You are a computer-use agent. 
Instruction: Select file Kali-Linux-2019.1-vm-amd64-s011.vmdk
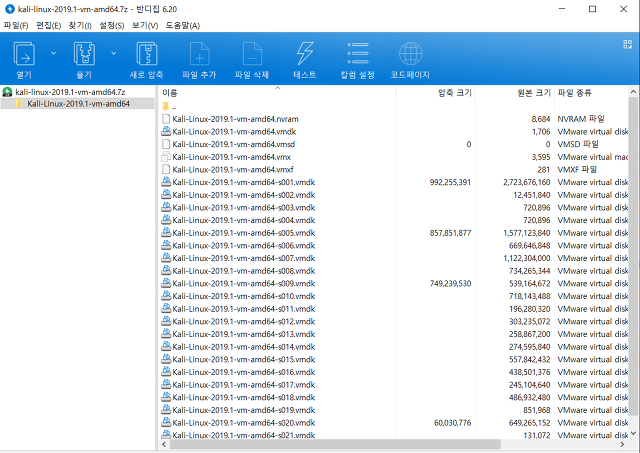click(x=244, y=309)
